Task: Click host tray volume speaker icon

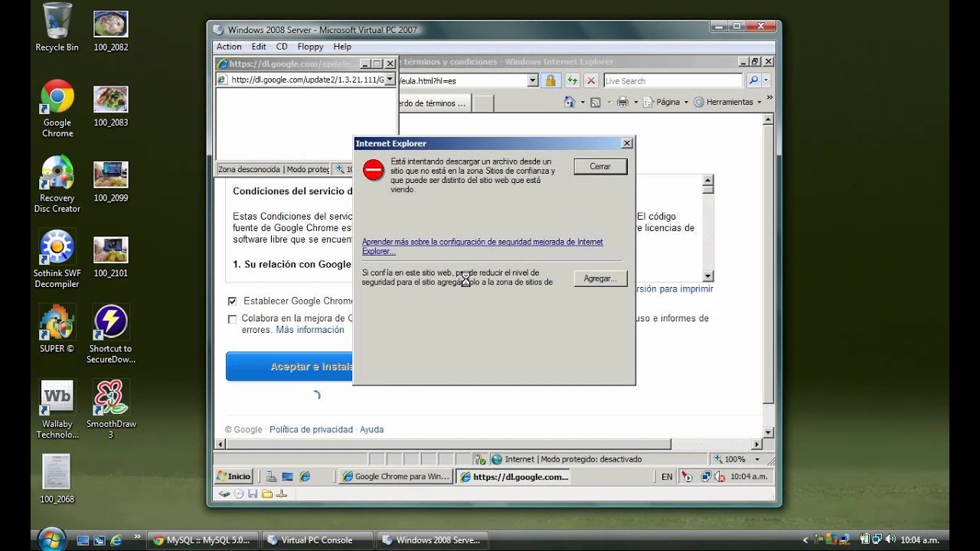Action: (x=890, y=540)
